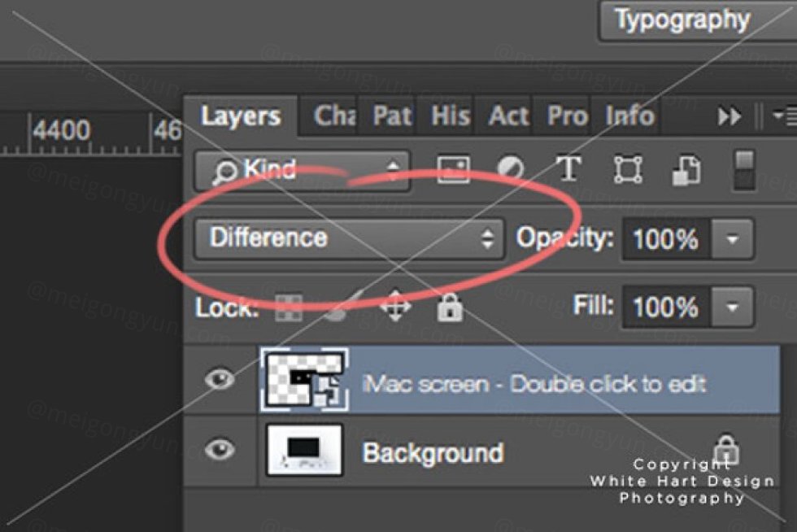This screenshot has width=797, height=532.
Task: Open the Typography workspace switcher
Action: [x=682, y=20]
